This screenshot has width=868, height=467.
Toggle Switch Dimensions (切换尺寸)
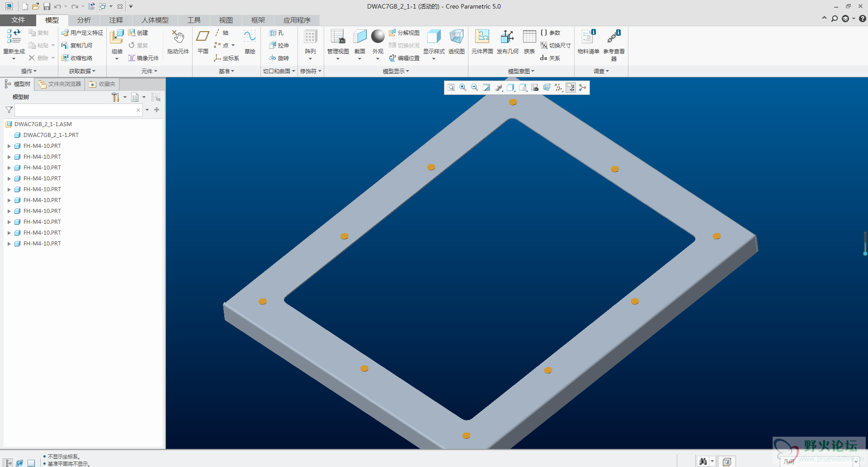point(555,45)
